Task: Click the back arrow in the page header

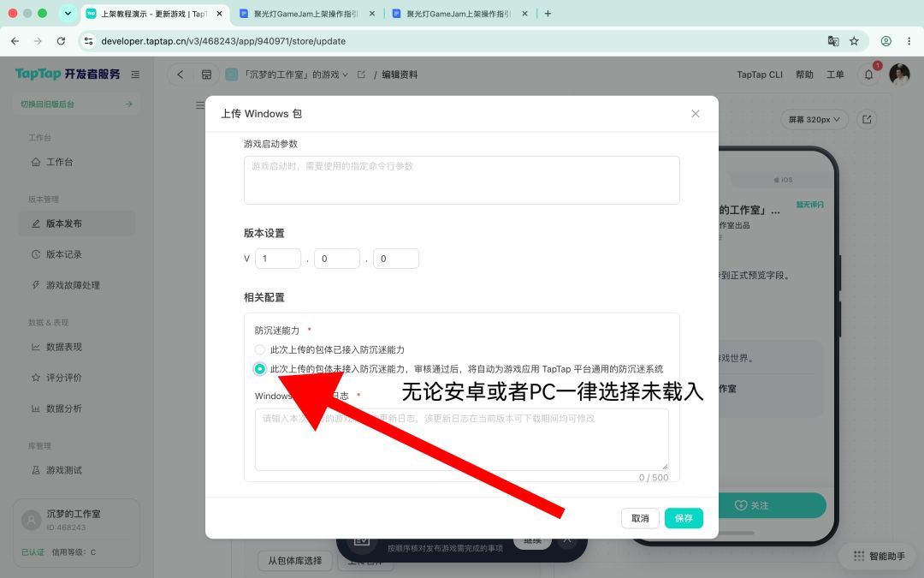Action: point(181,74)
